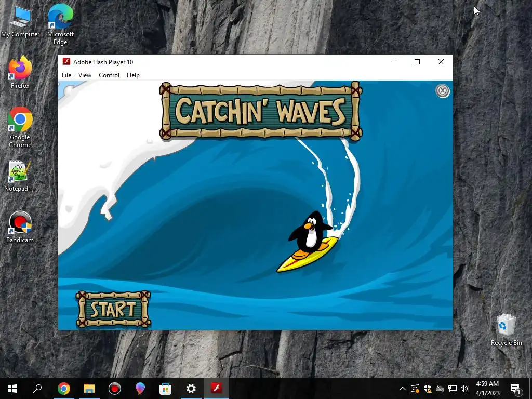Image resolution: width=532 pixels, height=399 pixels.
Task: Select Firefox desktop shortcut
Action: (x=20, y=73)
